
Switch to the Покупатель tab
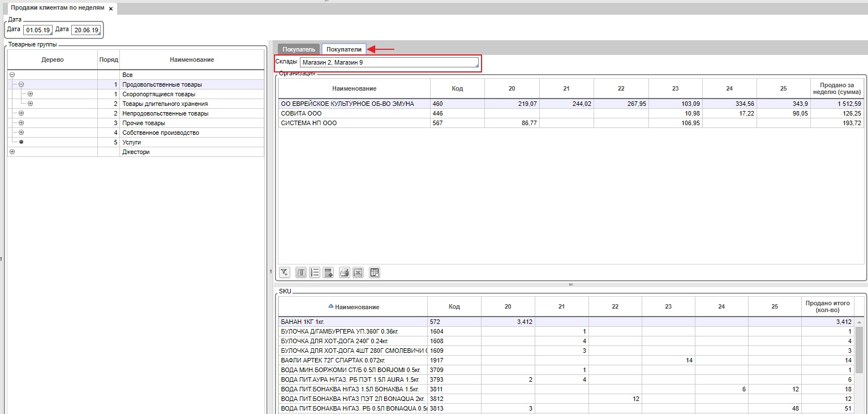(298, 49)
